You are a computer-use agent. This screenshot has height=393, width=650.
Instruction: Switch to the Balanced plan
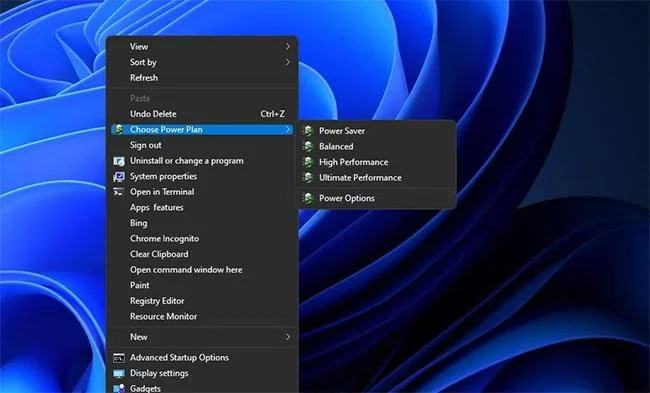(x=377, y=146)
